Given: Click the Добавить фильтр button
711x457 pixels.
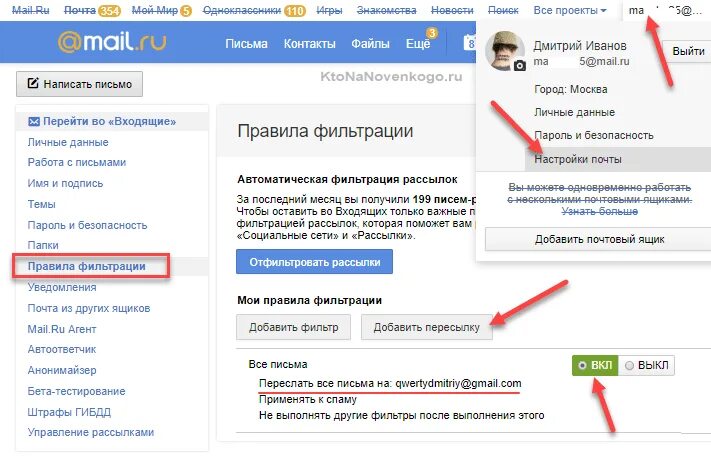Looking at the screenshot, I should (x=293, y=327).
